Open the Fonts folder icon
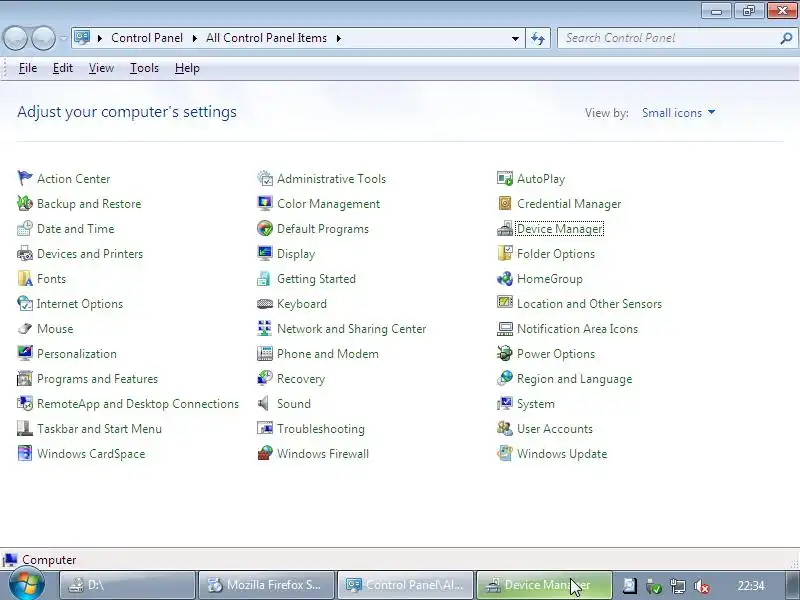 pyautogui.click(x=24, y=279)
